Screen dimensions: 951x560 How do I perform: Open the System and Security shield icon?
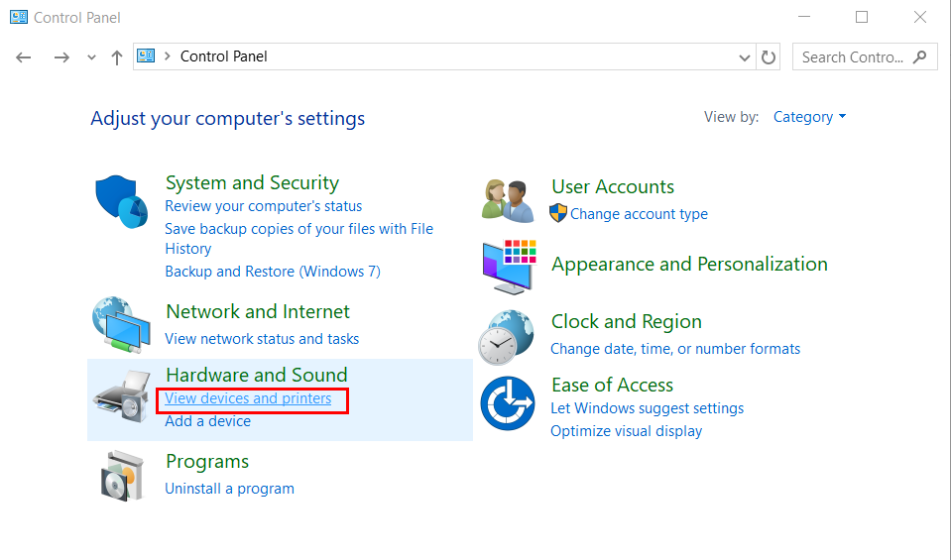click(121, 202)
